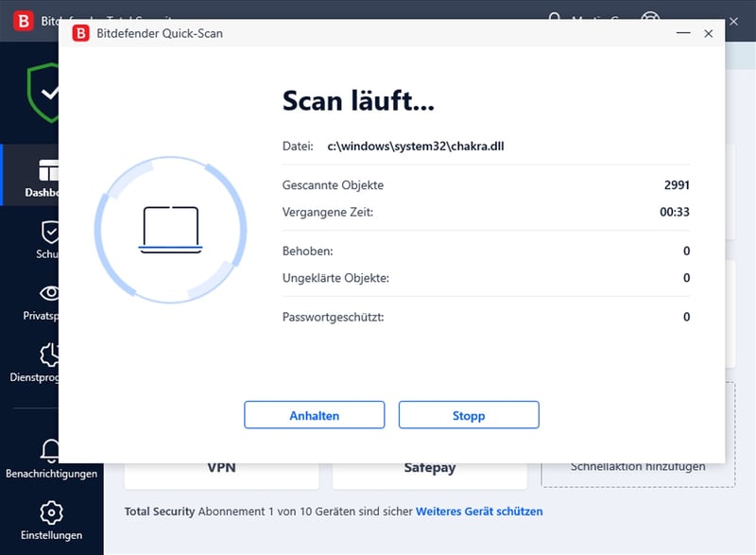Open Privatsphäre eye icon in sidebar
Viewport: 756px width, 555px height.
tap(49, 293)
